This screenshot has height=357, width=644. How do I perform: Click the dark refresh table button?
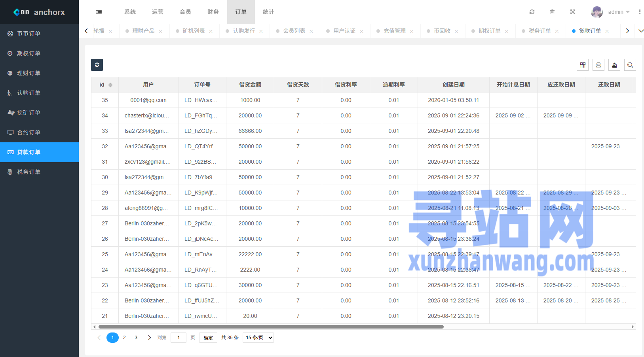[x=97, y=65]
